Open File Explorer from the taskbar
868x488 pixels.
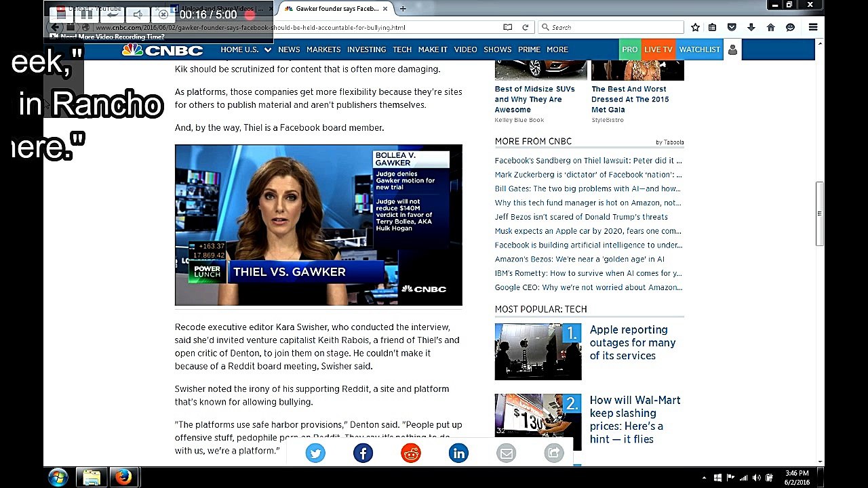(92, 477)
